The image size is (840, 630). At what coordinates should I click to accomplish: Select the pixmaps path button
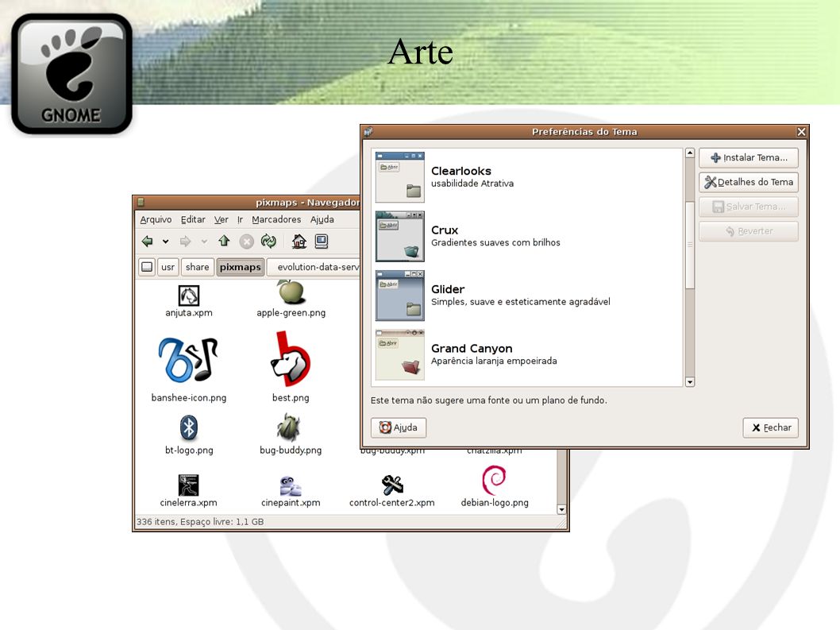pyautogui.click(x=240, y=267)
